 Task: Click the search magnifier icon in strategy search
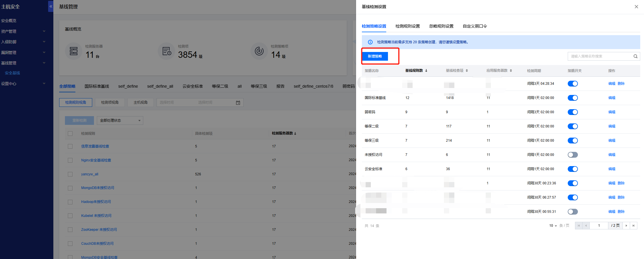click(635, 56)
